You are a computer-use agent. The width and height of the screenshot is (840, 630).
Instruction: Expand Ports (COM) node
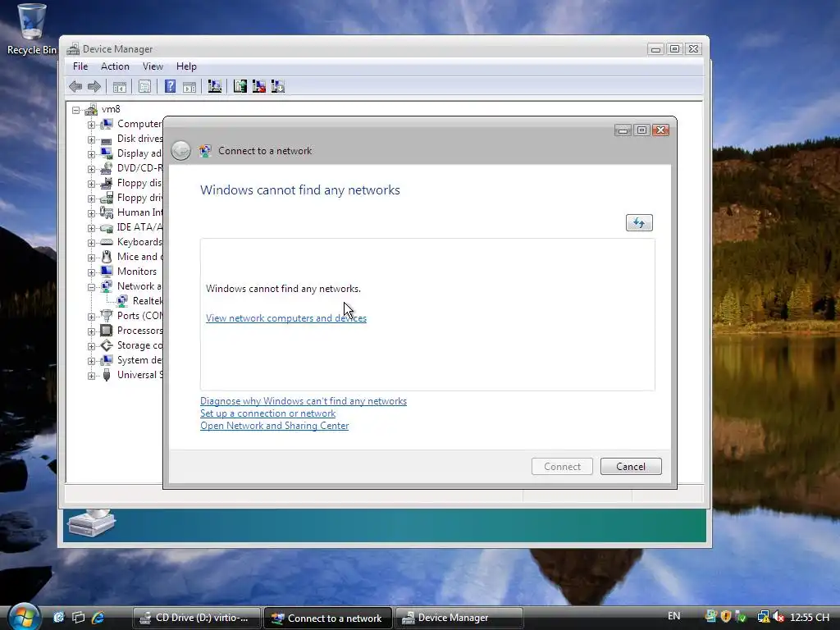pos(91,317)
